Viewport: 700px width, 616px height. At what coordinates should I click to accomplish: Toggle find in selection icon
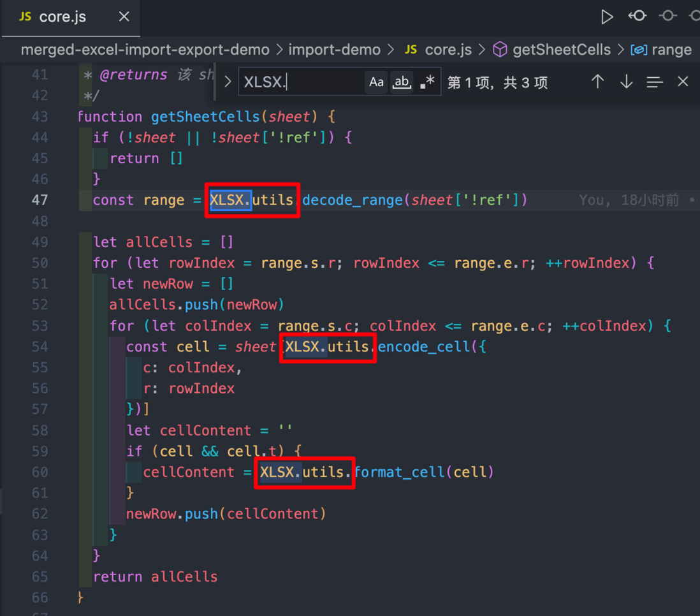pos(655,82)
